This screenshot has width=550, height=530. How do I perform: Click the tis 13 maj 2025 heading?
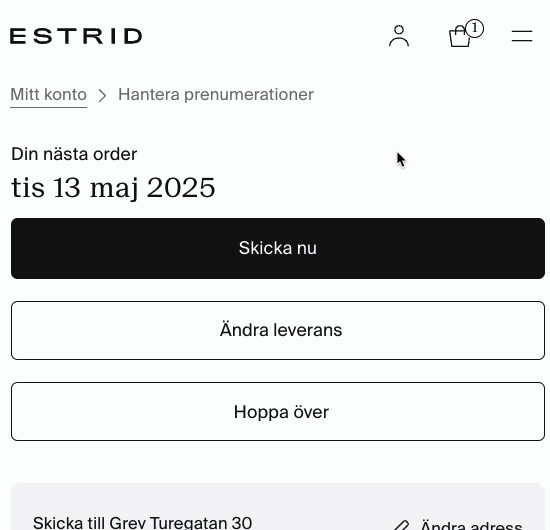(x=113, y=188)
